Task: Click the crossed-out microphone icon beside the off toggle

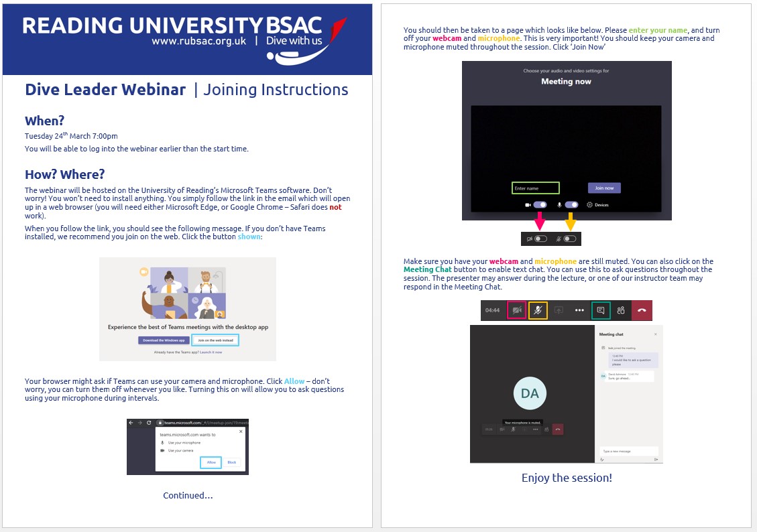Action: (x=559, y=239)
